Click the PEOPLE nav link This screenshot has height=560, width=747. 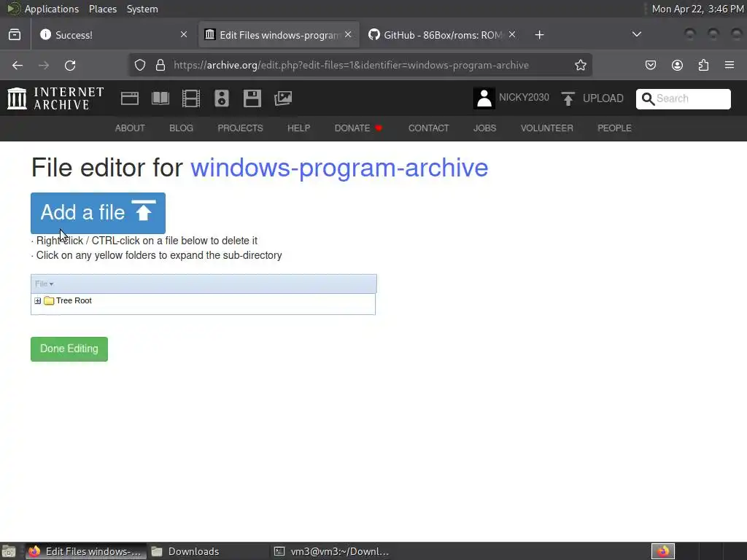coord(614,128)
